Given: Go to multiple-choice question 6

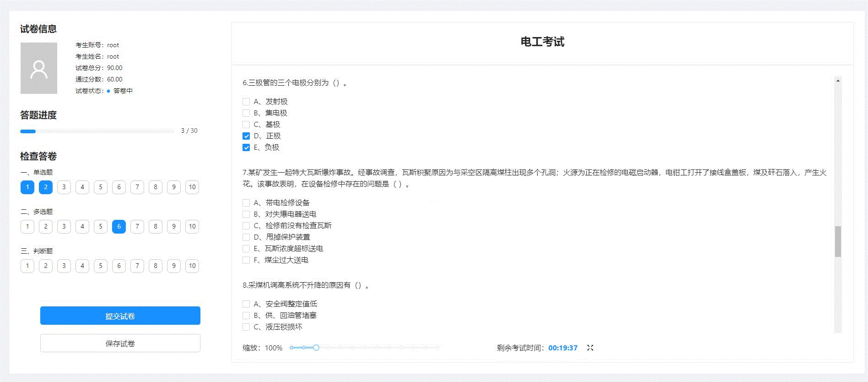Looking at the screenshot, I should coord(119,226).
